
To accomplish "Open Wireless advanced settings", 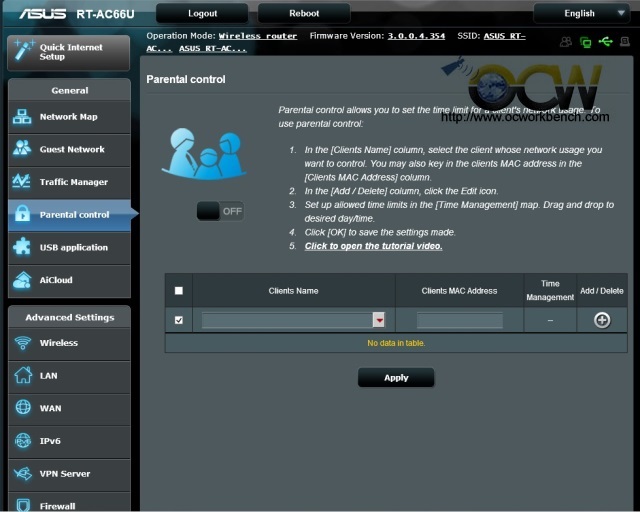I will 69,343.
